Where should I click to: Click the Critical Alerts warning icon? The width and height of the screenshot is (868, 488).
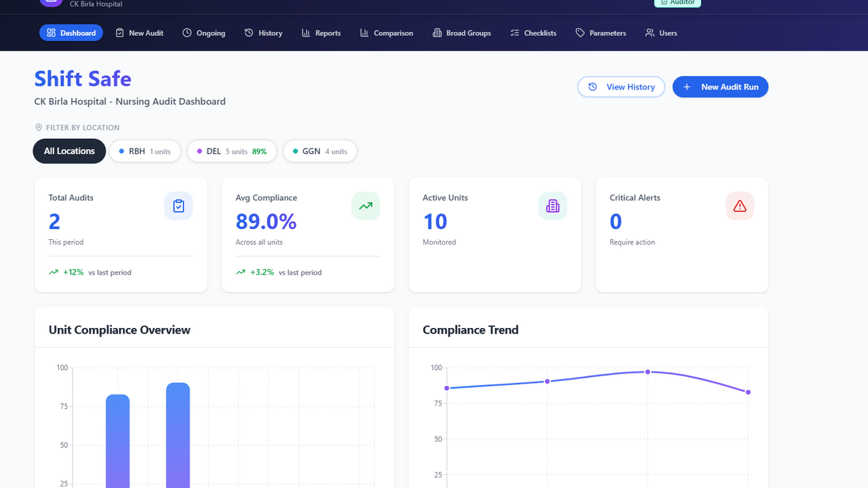pyautogui.click(x=740, y=206)
